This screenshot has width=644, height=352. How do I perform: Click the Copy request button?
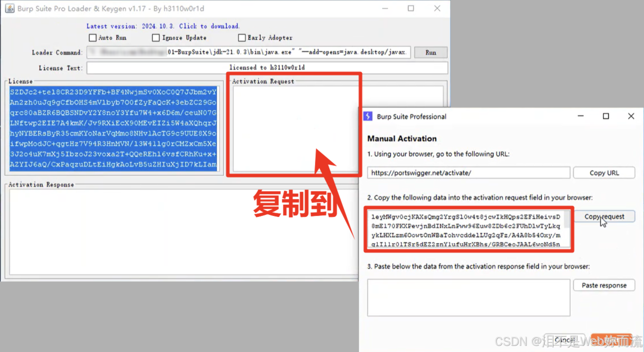[x=604, y=216]
